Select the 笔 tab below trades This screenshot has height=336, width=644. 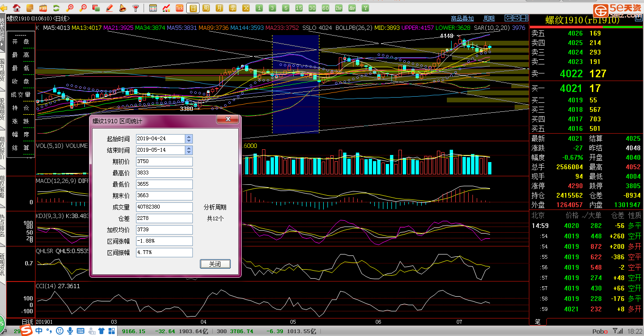click(x=538, y=321)
